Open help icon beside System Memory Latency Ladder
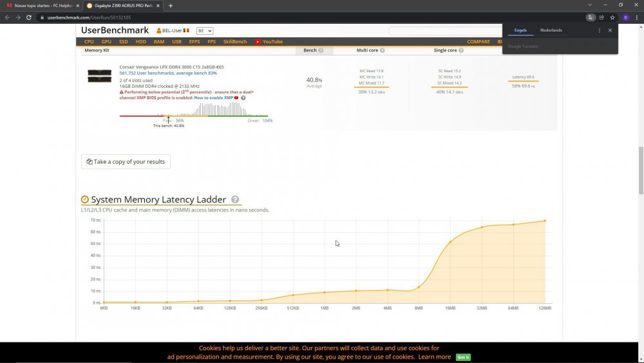Image resolution: width=644 pixels, height=363 pixels. (235, 200)
